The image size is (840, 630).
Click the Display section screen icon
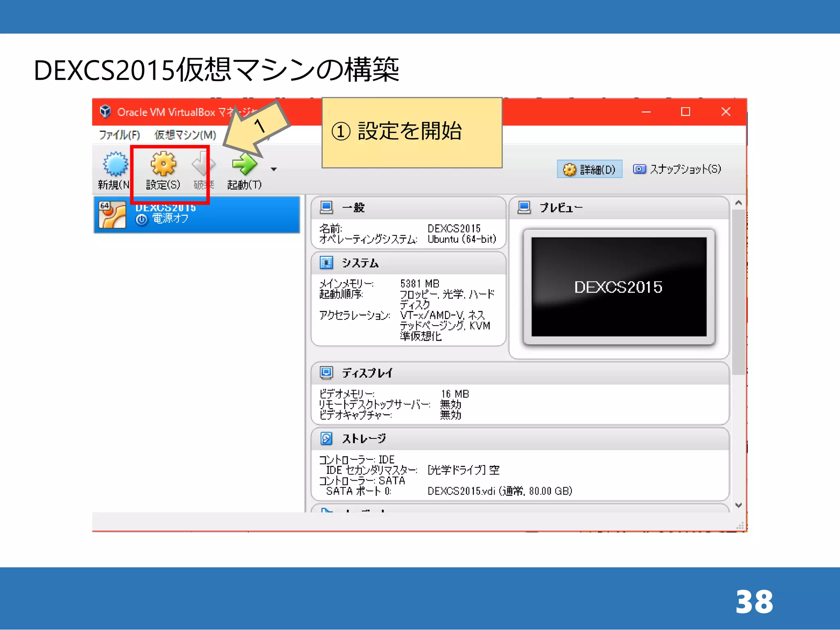(326, 372)
